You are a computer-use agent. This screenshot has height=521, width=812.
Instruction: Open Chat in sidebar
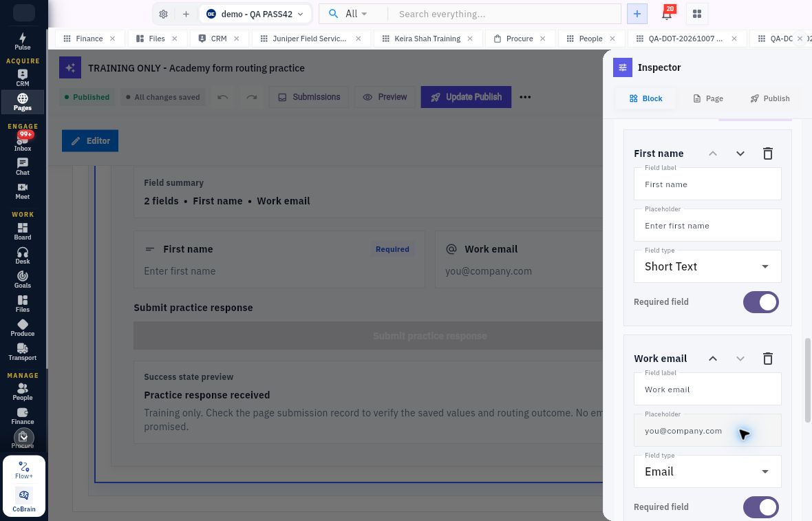pos(22,167)
